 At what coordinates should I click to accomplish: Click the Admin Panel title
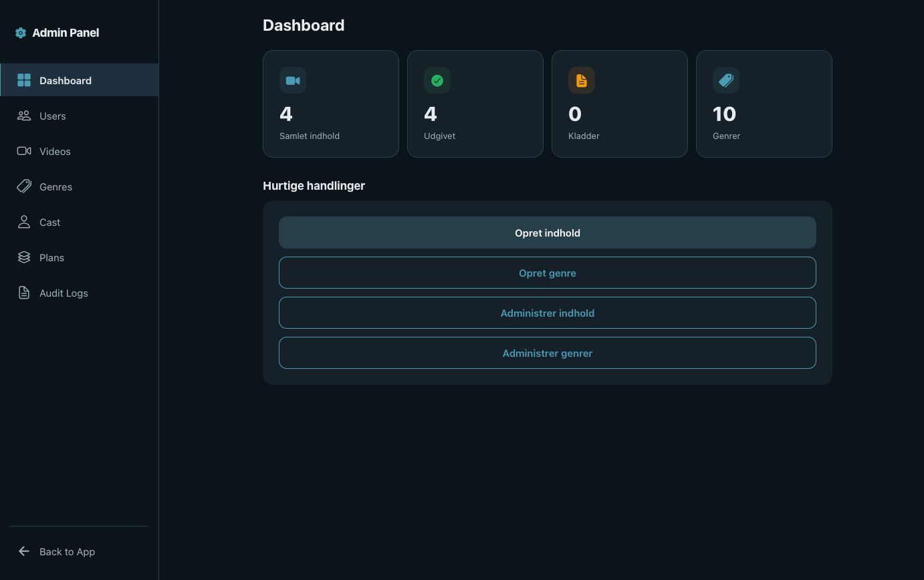pos(66,33)
